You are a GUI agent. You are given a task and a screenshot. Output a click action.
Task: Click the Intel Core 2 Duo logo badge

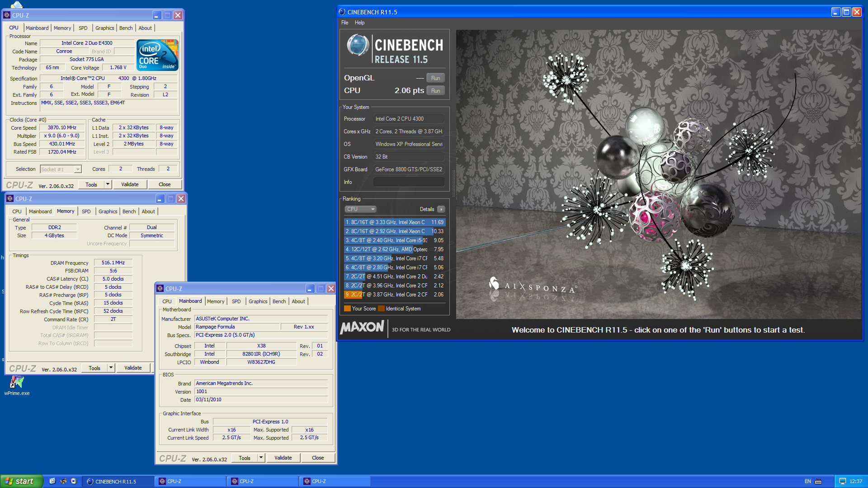click(x=158, y=55)
